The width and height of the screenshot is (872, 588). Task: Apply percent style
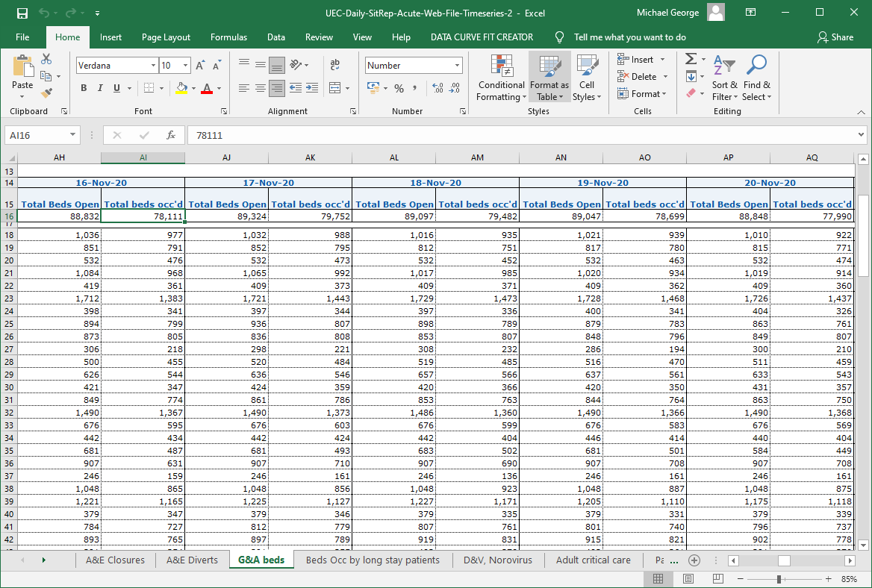pos(399,88)
